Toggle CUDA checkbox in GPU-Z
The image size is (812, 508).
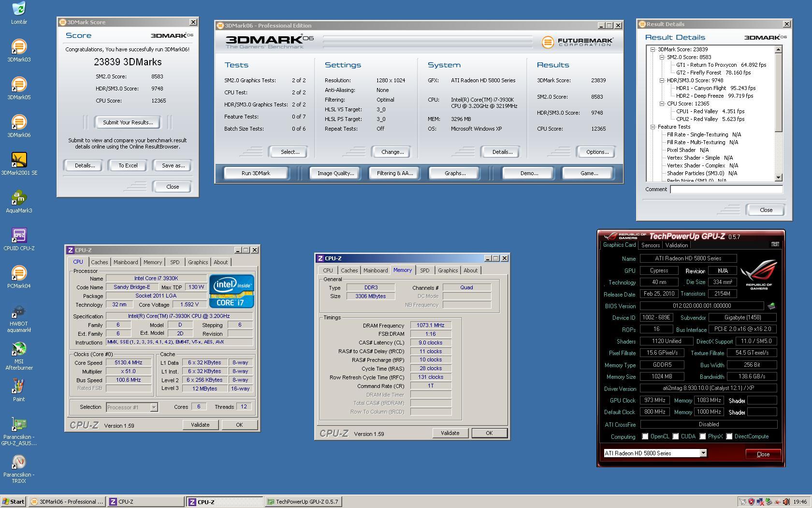[675, 436]
